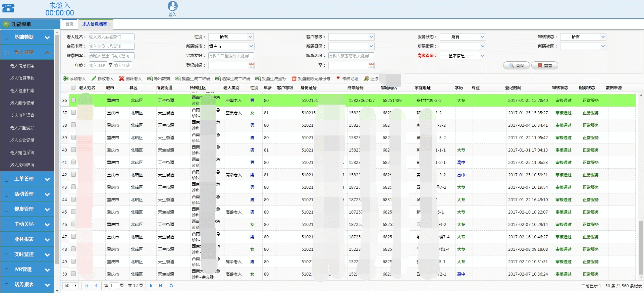The height and width of the screenshot is (293, 644).
Task: Open 老人就诊记录 in sidebar
Action: [22, 103]
